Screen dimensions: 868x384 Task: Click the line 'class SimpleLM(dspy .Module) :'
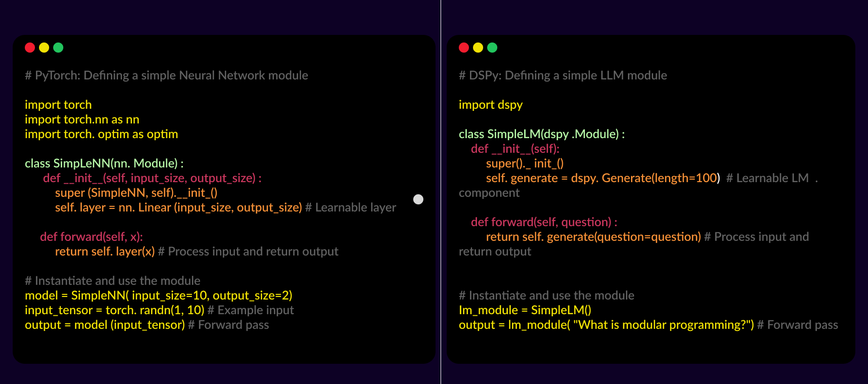542,134
